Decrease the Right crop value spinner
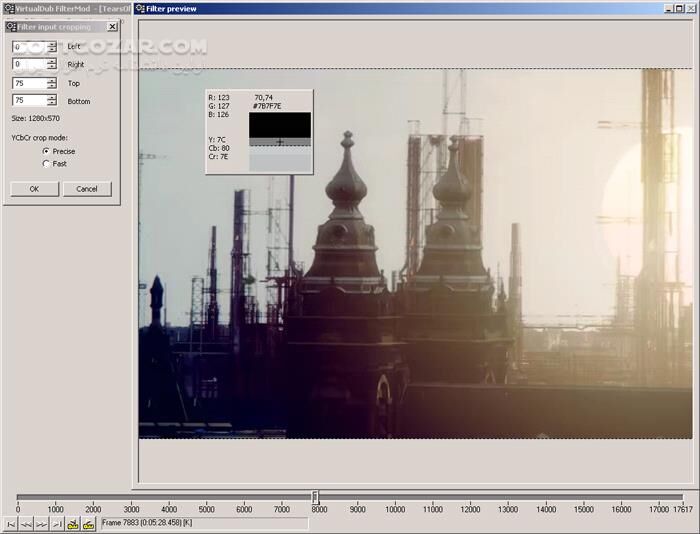The height and width of the screenshot is (534, 700). tap(52, 68)
